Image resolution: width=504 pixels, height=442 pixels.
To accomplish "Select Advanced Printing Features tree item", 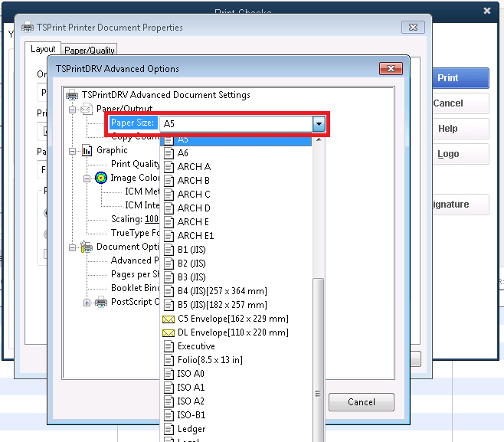I will (x=135, y=260).
